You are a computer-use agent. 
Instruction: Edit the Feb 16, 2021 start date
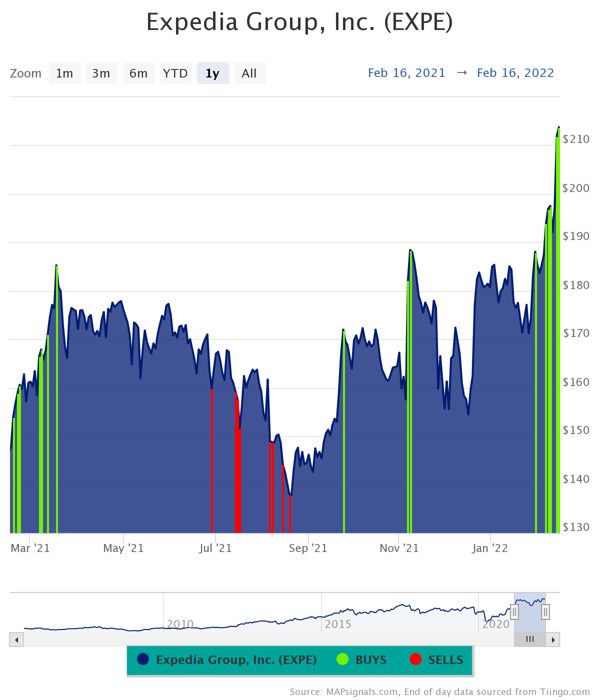[406, 73]
